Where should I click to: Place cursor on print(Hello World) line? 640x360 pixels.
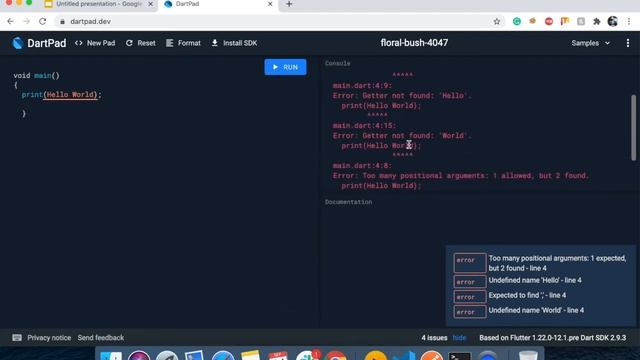click(61, 95)
